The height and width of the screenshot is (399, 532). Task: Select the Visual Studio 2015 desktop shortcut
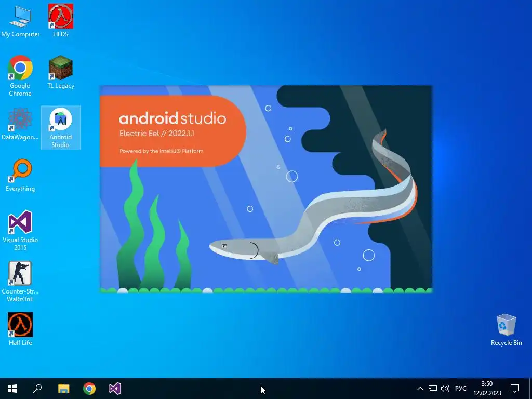pyautogui.click(x=20, y=230)
